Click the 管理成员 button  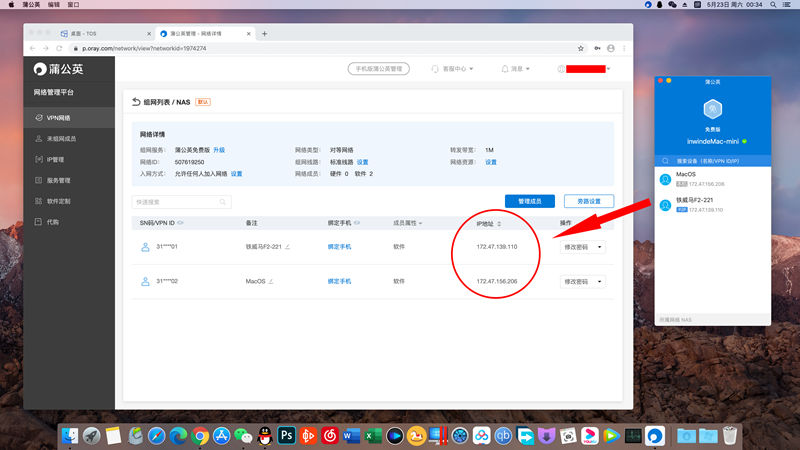[530, 201]
